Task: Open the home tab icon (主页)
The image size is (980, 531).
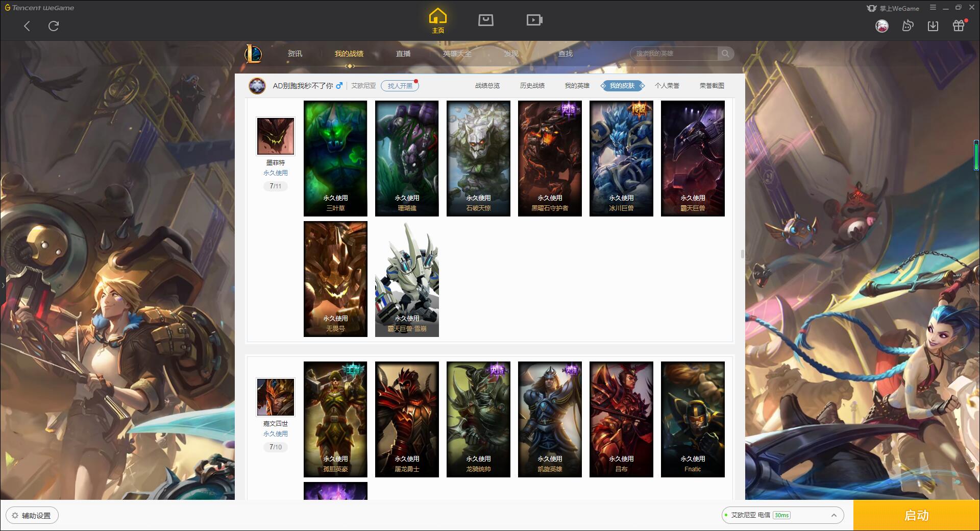Action: coord(437,21)
